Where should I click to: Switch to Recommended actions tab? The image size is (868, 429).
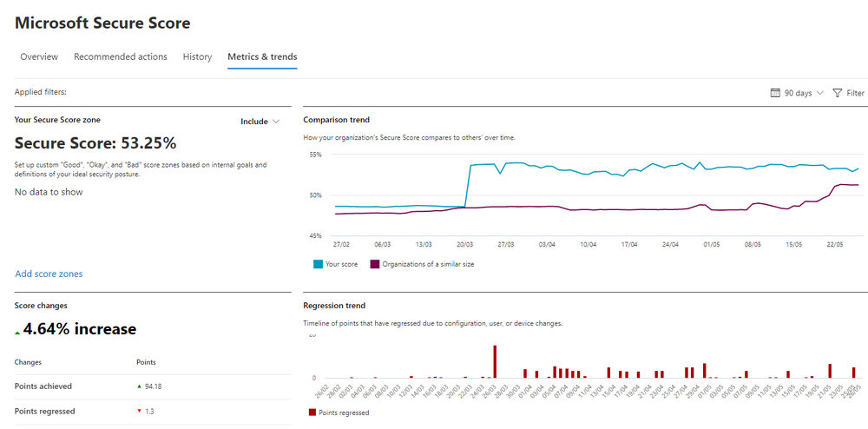[120, 56]
